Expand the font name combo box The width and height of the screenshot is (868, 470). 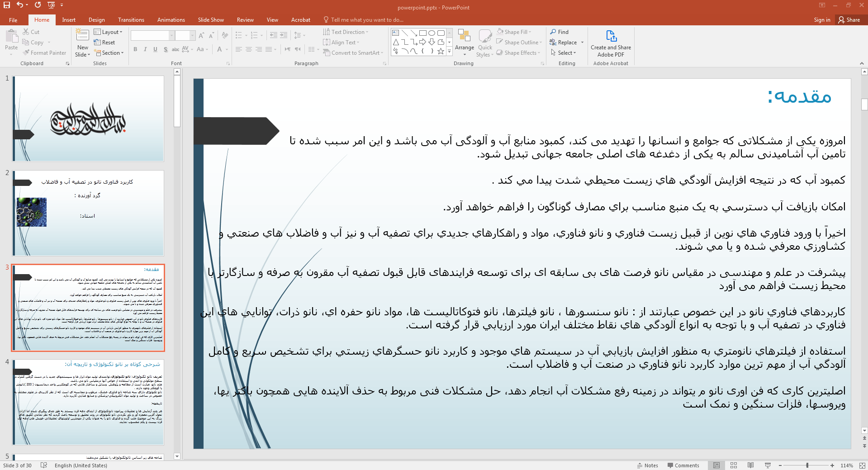tap(171, 35)
